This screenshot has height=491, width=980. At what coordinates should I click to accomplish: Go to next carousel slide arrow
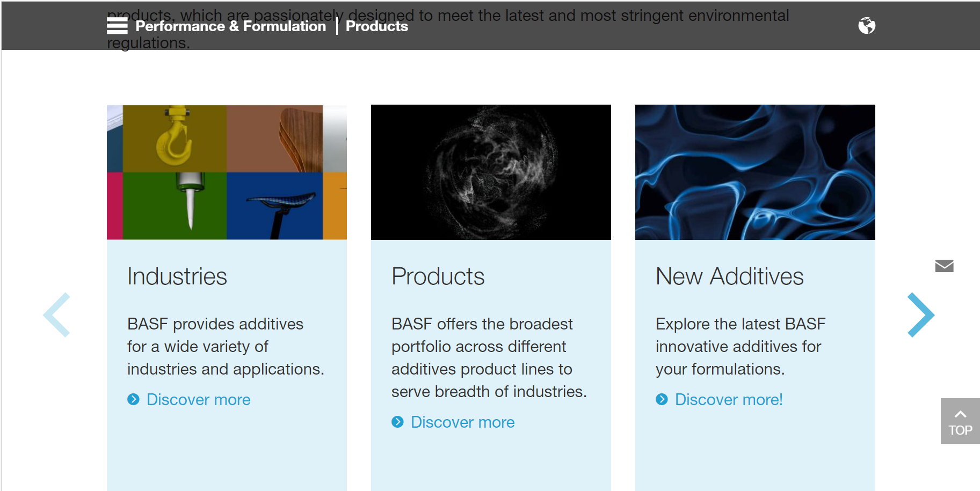tap(921, 315)
